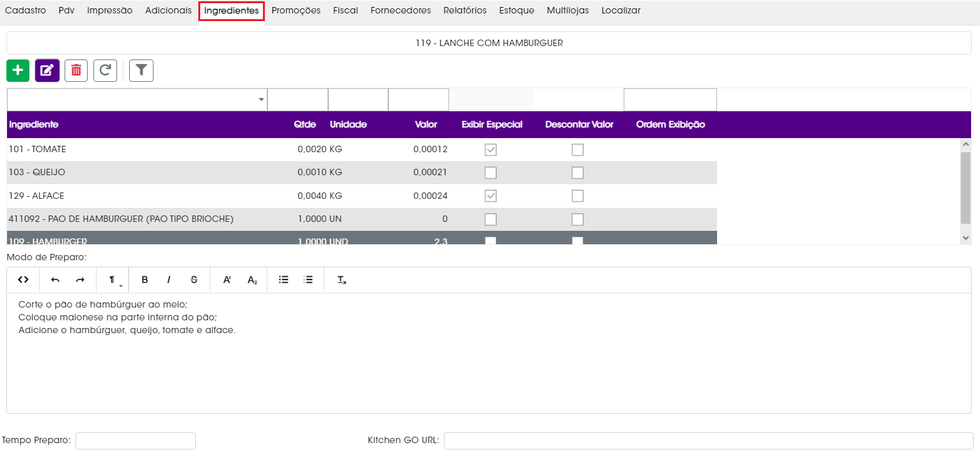The image size is (980, 461).
Task: Click the ingredient table scrollbar thumb
Action: pos(966,187)
